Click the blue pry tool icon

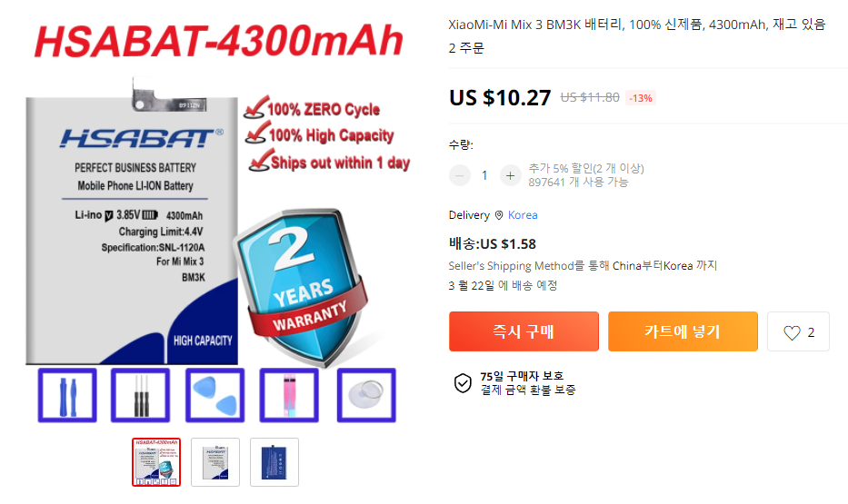click(67, 395)
